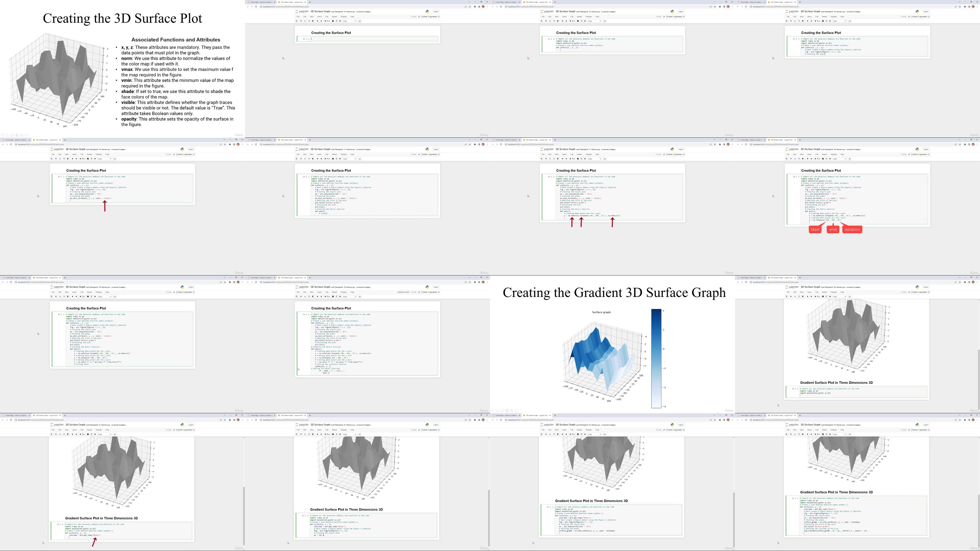In the empty-cell frame, open the File menu
980x551 pixels.
[x=298, y=17]
